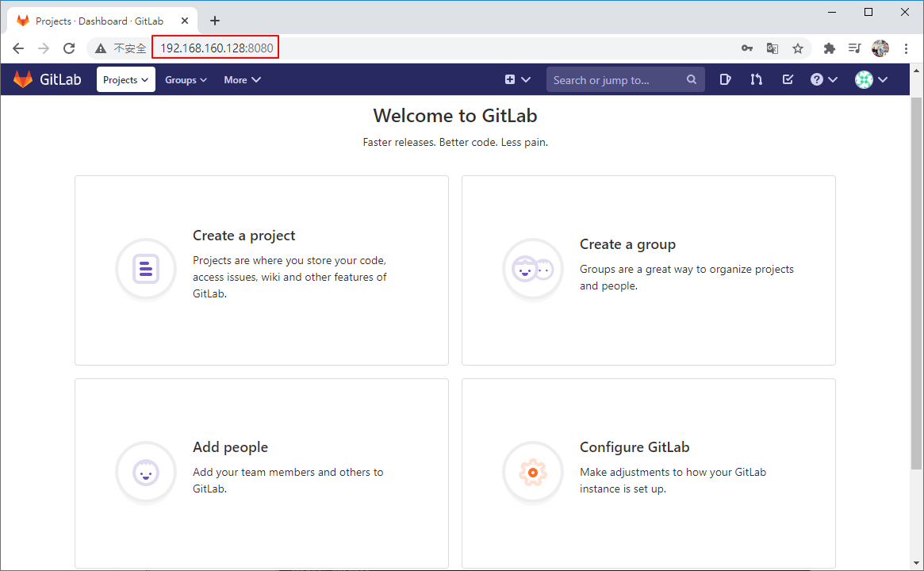
Task: Click the Search or jump to field
Action: (x=625, y=79)
